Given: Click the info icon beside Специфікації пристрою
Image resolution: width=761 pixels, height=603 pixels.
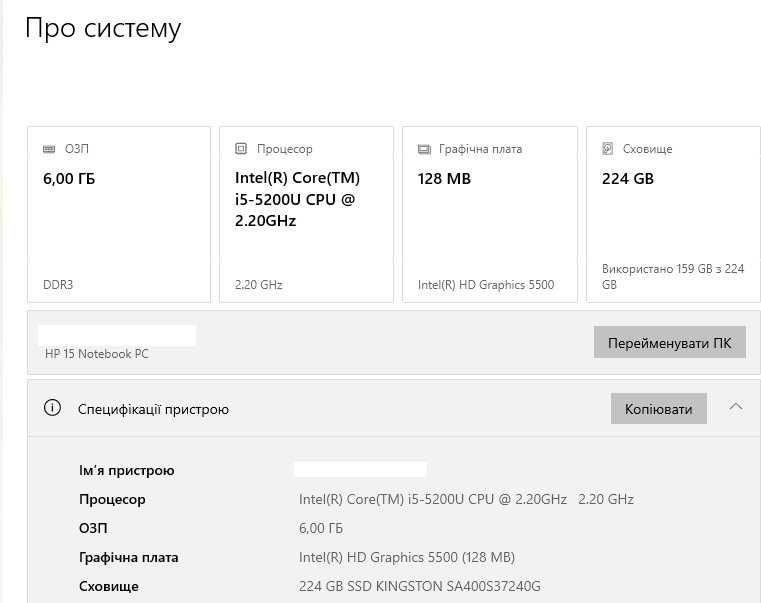Looking at the screenshot, I should click(x=52, y=408).
